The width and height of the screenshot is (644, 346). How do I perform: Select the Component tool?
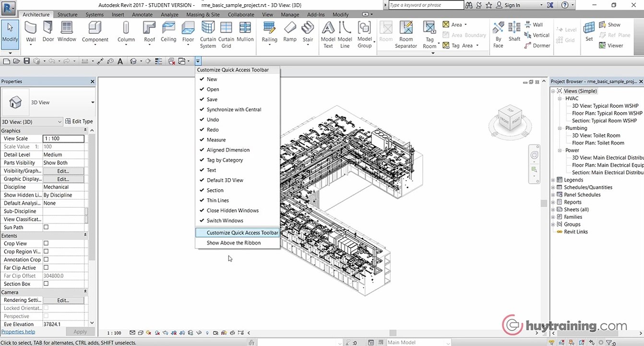pyautogui.click(x=95, y=33)
